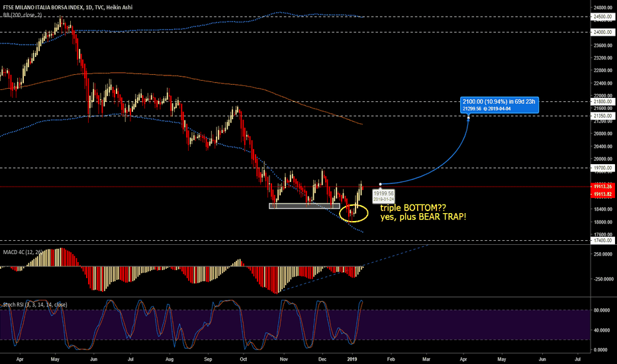Click the 18400.00 price axis value

602,209
